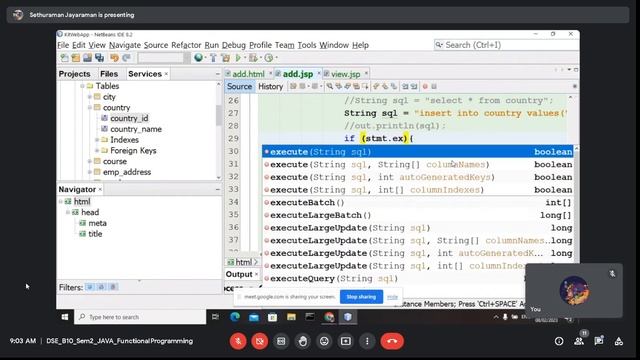Image resolution: width=640 pixels, height=360 pixels.
Task: Click Windows 'Type here to search' box
Action: point(140,317)
